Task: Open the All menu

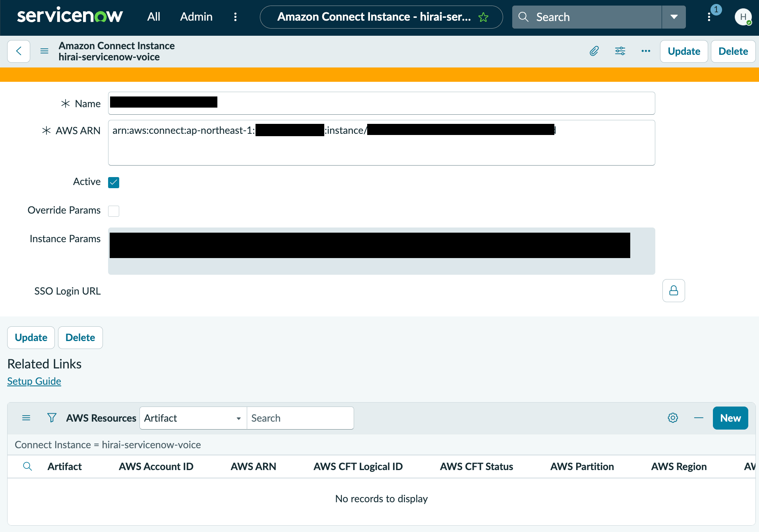Action: [x=153, y=17]
